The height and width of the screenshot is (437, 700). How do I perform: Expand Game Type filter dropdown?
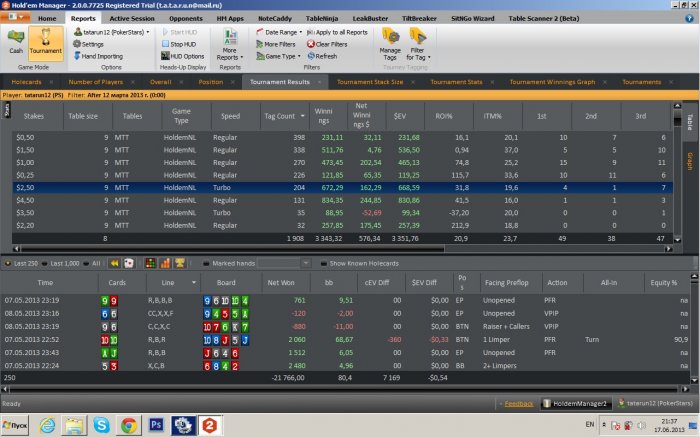tap(278, 56)
